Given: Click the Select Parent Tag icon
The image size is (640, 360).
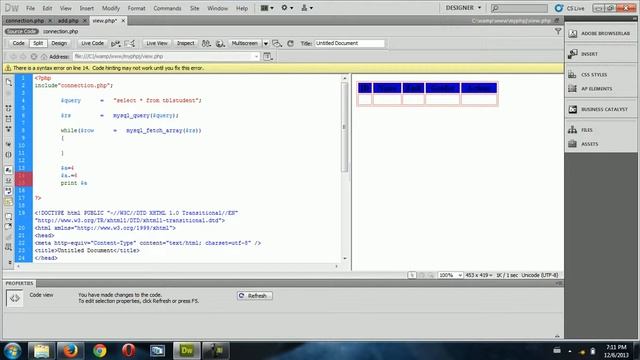Looking at the screenshot, I should [9, 144].
